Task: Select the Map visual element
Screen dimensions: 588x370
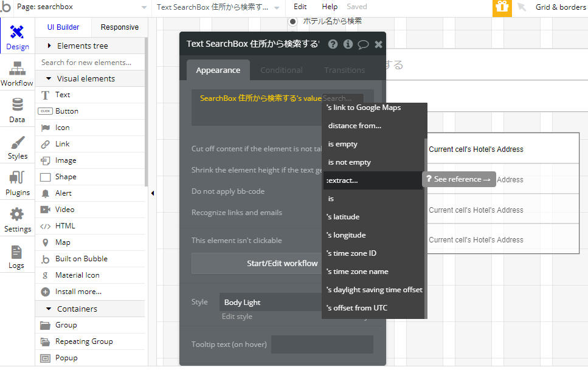Action: tap(90, 242)
